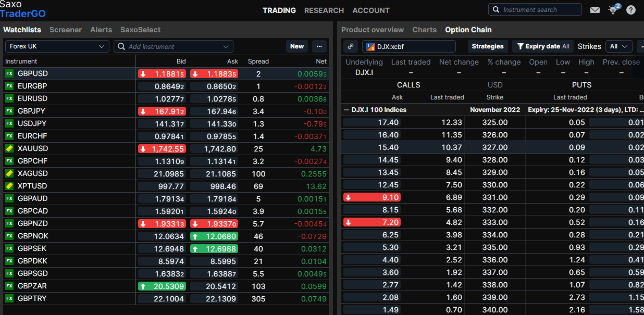Click the New watchlist button

[297, 46]
